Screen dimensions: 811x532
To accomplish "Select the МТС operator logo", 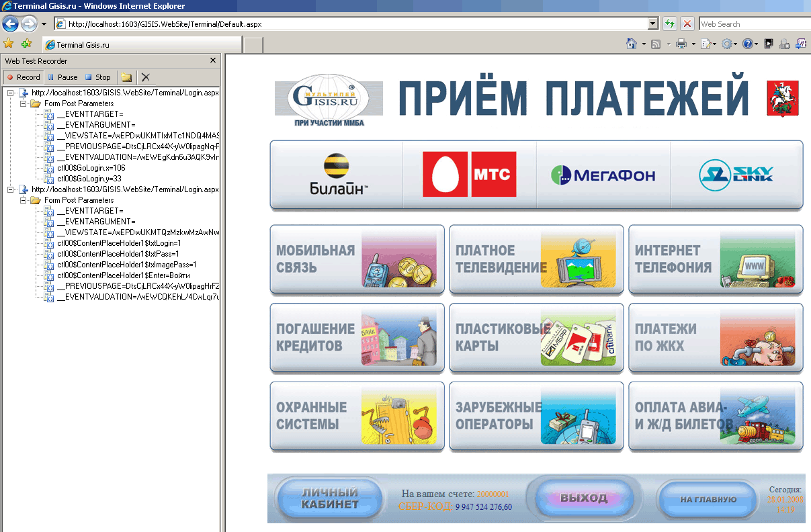I will 470,175.
